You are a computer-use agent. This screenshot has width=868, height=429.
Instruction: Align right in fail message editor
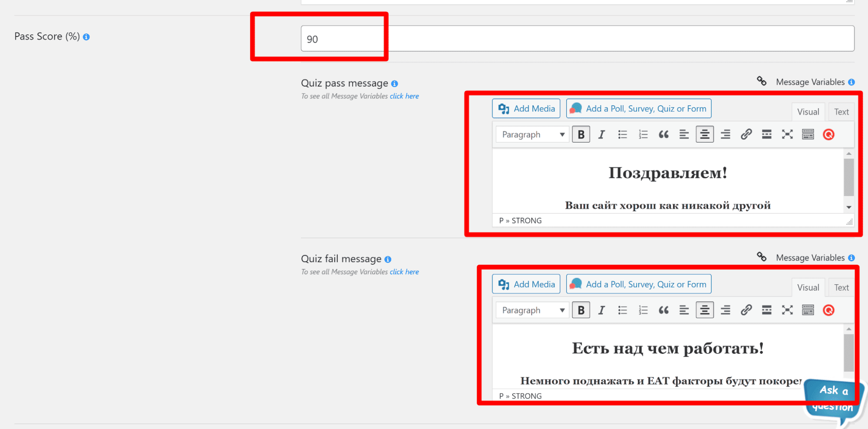coord(725,310)
